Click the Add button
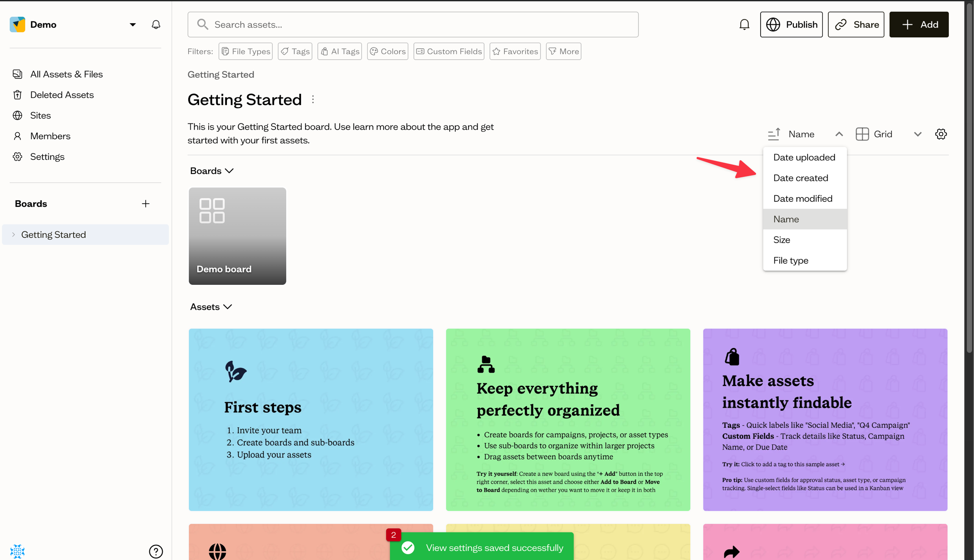The width and height of the screenshot is (974, 560). (x=919, y=24)
